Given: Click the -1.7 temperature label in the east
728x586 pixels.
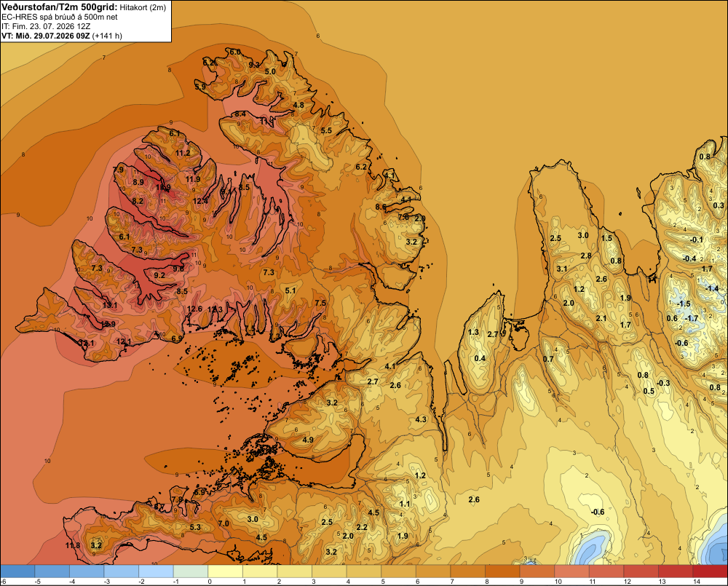Looking at the screenshot, I should 692,318.
